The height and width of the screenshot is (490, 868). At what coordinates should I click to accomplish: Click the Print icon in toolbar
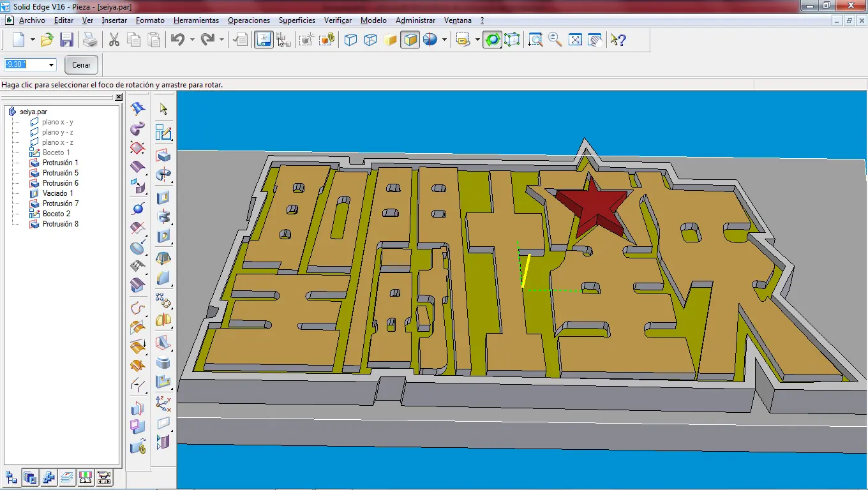90,40
